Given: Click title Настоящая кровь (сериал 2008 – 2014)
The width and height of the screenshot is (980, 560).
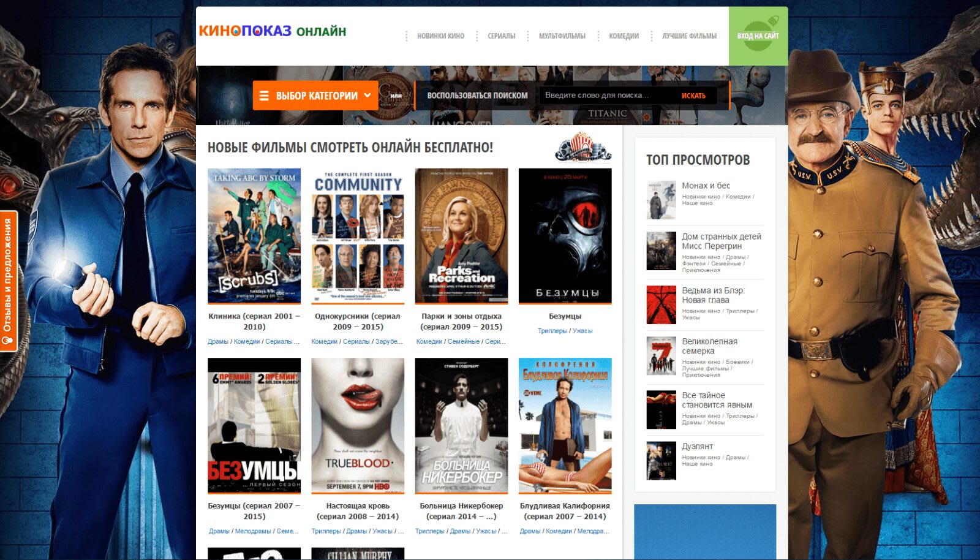Looking at the screenshot, I should pos(358,511).
